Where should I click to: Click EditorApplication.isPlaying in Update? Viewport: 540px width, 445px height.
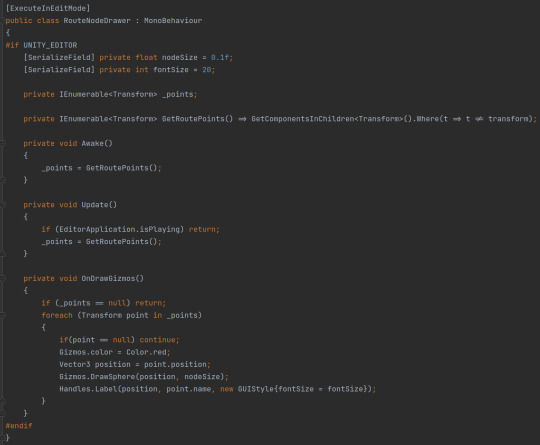click(119, 229)
